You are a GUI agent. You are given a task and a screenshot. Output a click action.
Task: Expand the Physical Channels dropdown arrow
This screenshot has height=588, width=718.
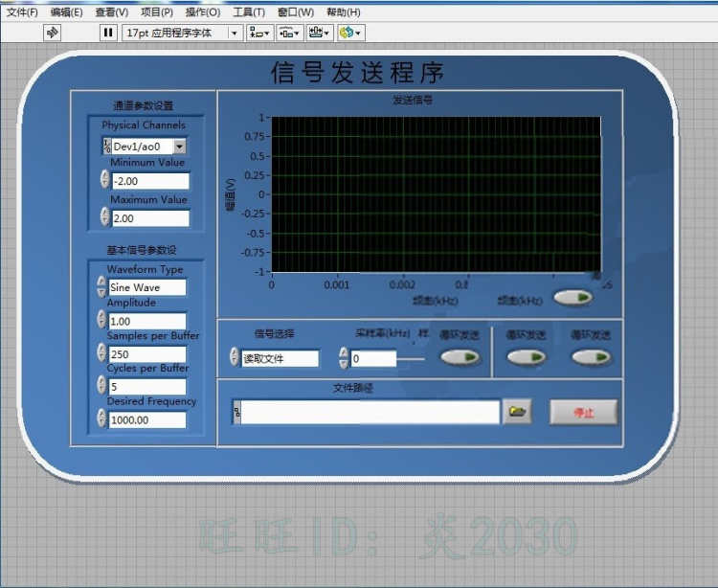180,147
